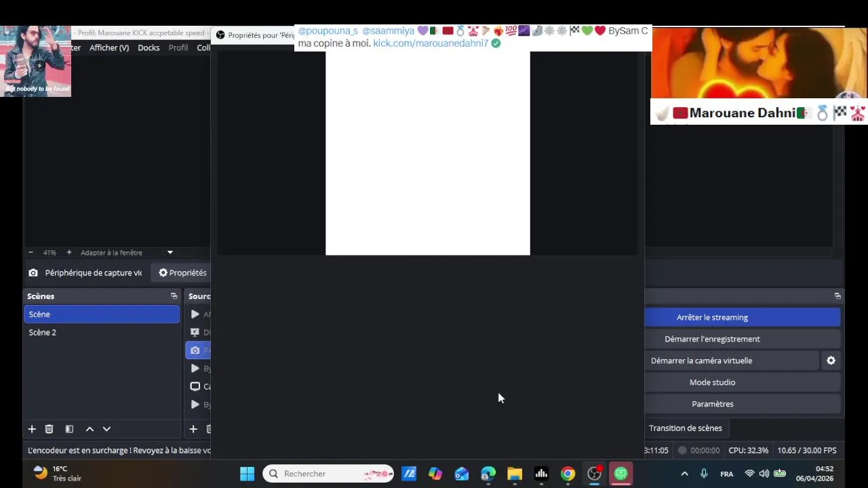Open Windows Start menu
868x488 pixels.
[x=247, y=474]
